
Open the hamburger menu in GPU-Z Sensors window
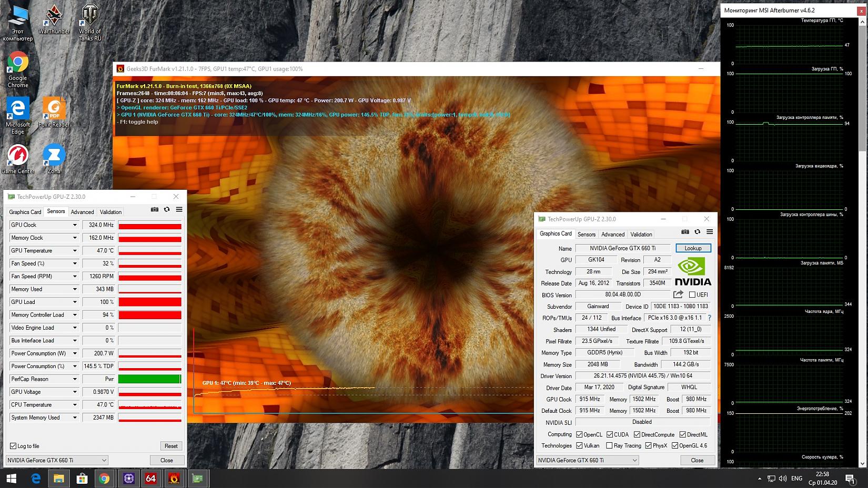(x=179, y=209)
